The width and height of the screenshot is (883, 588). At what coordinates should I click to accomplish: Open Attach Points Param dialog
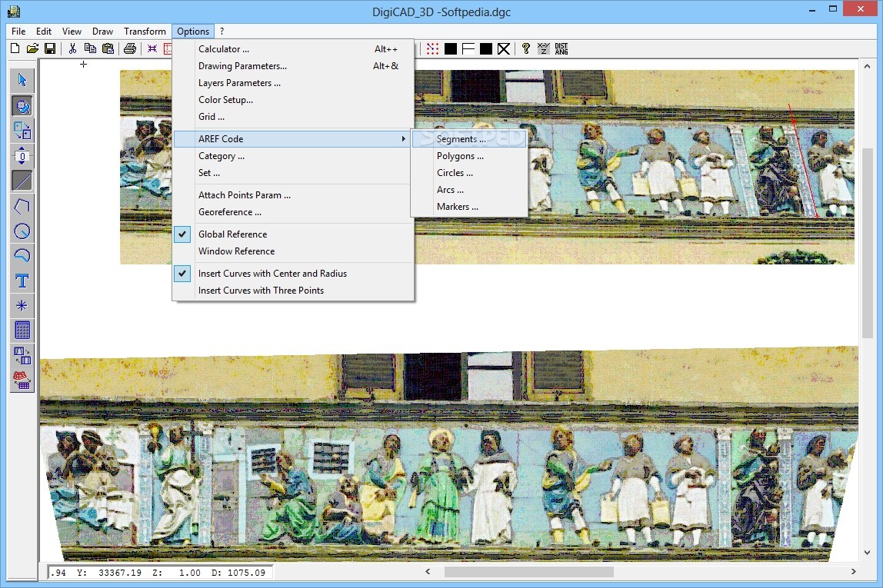click(x=293, y=195)
